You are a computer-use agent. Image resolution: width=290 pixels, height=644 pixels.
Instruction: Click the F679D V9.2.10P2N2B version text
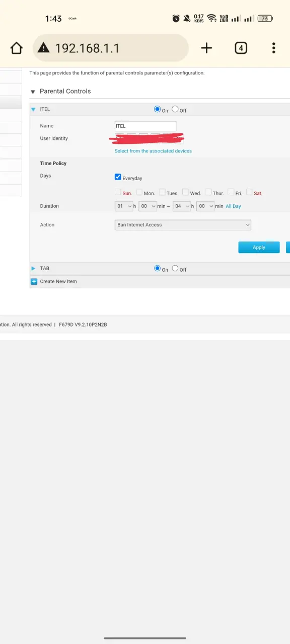(83, 325)
